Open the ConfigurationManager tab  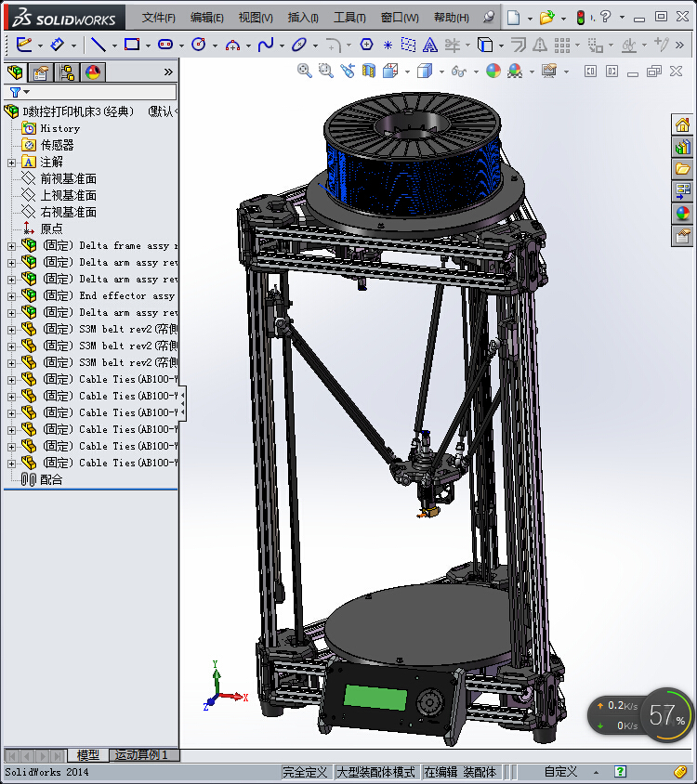[67, 72]
